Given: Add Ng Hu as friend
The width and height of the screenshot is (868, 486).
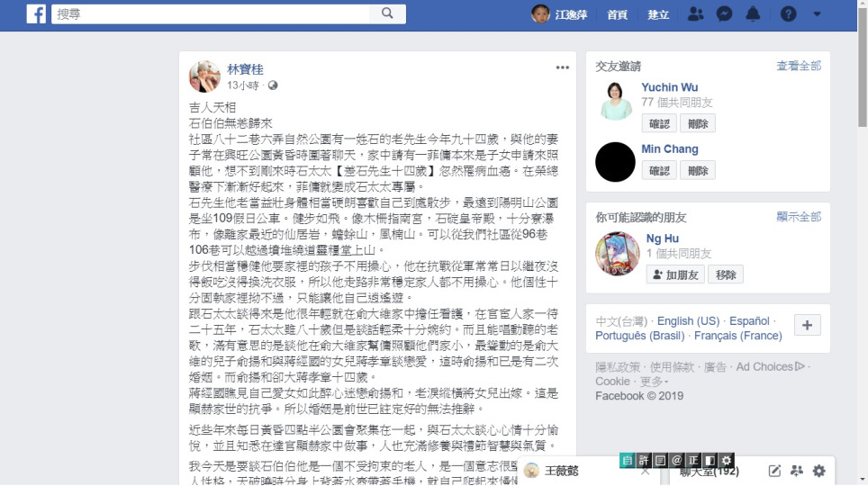Looking at the screenshot, I should click(675, 274).
